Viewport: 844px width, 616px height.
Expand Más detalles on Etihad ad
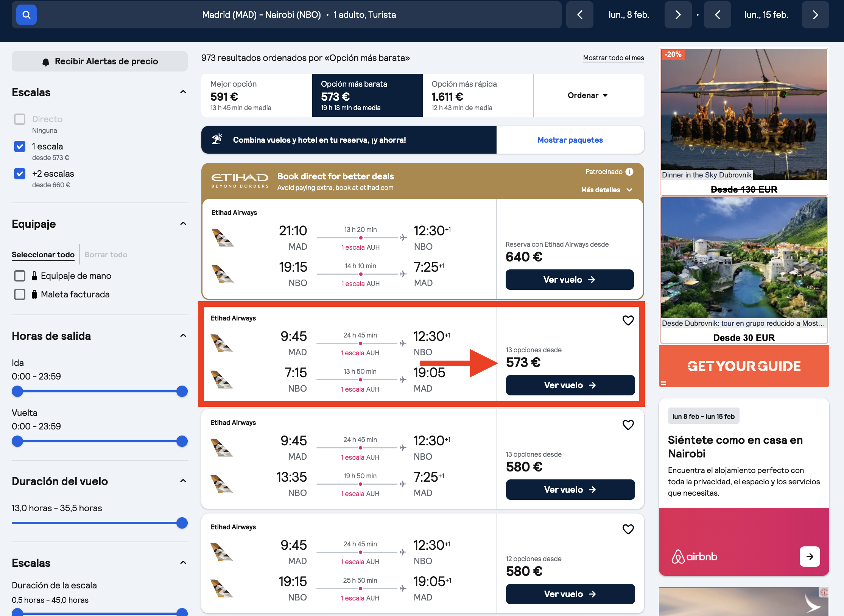[x=607, y=190]
